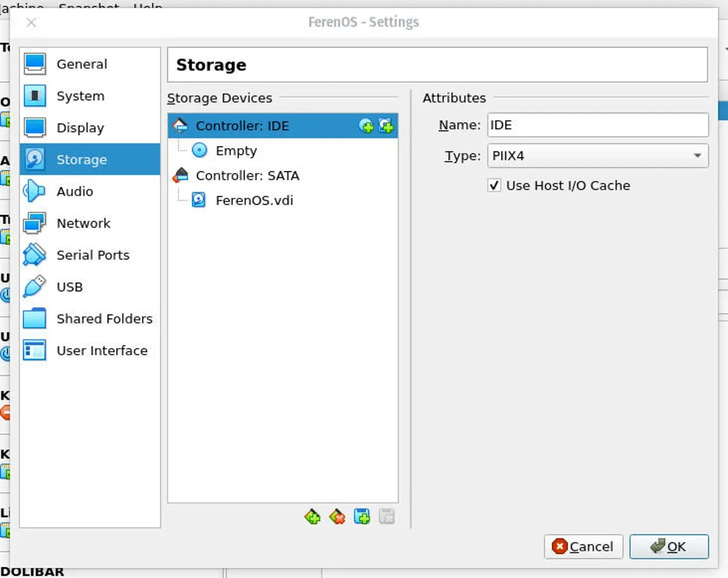Confirm settings with the OK button

tap(669, 547)
